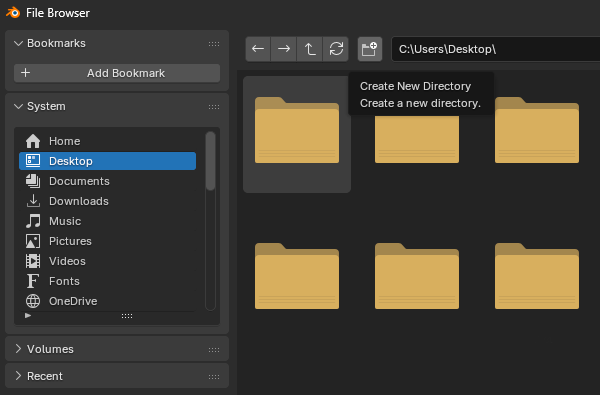Create a new directory icon

(370, 49)
